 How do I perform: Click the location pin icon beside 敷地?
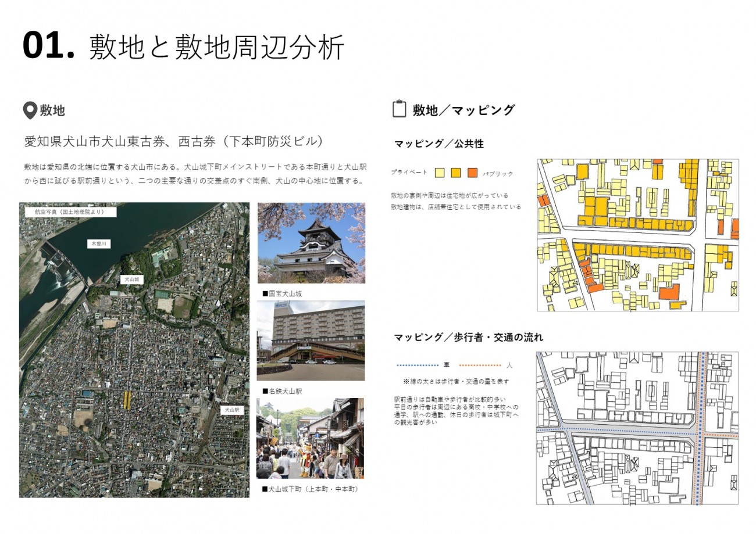pyautogui.click(x=30, y=110)
